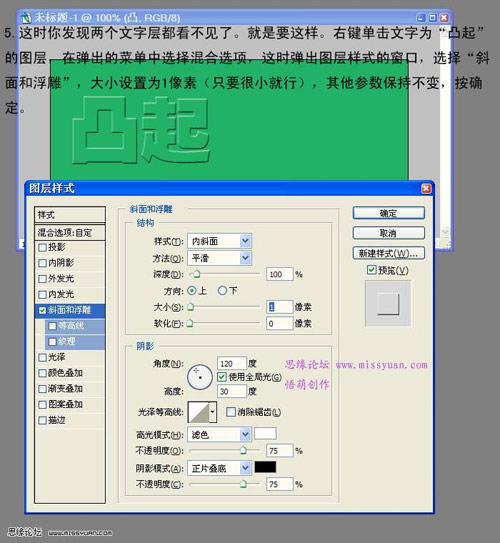Click the 深度 value field showing 100
Screen dimensions: 500x543
pyautogui.click(x=280, y=274)
